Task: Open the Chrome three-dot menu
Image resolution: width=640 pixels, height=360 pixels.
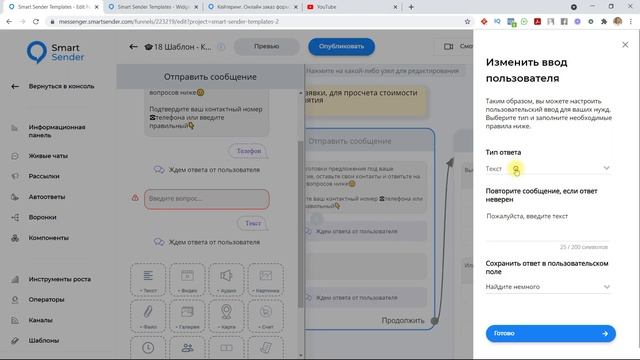Action: (631, 22)
